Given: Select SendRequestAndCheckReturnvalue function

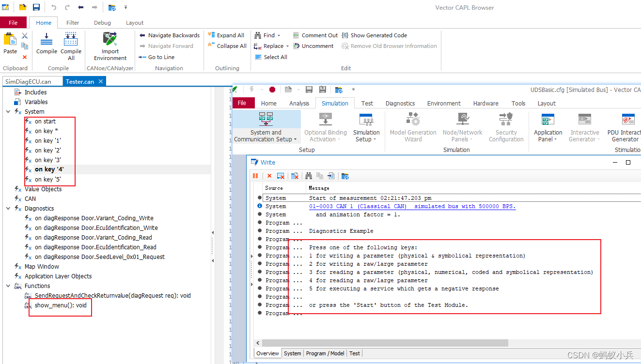Looking at the screenshot, I should (x=113, y=296).
